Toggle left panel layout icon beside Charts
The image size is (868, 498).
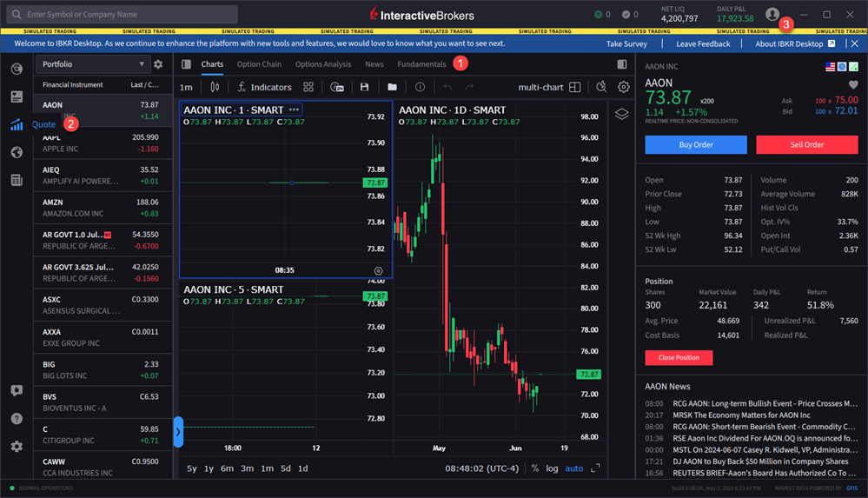click(187, 64)
